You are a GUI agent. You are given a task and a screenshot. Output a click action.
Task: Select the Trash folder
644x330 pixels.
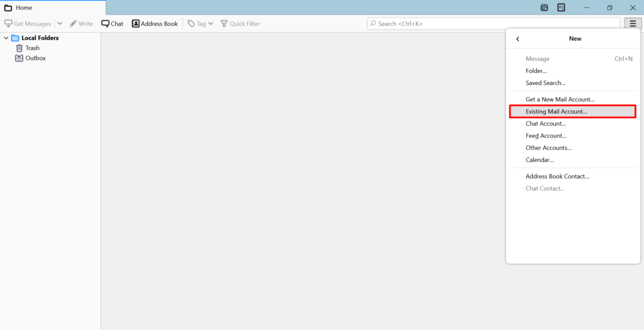click(33, 48)
